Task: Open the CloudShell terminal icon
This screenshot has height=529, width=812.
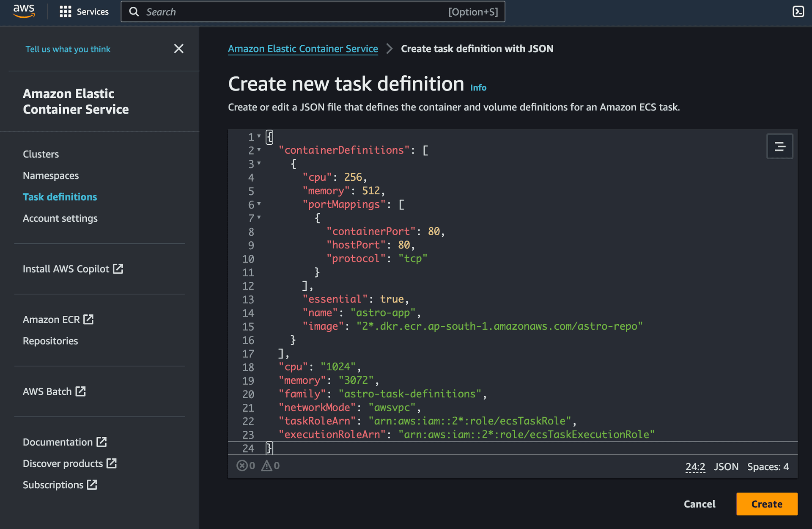Action: (x=798, y=11)
